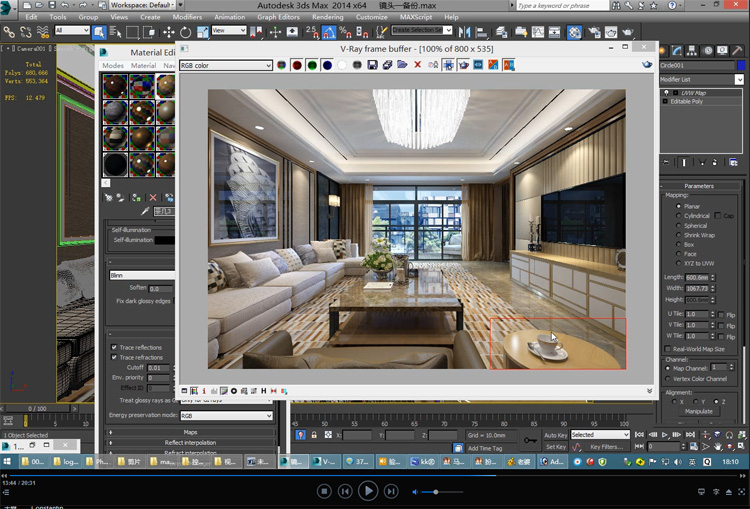This screenshot has height=509, width=750.
Task: Open Hierarchy tab in command panel
Action: [x=691, y=50]
